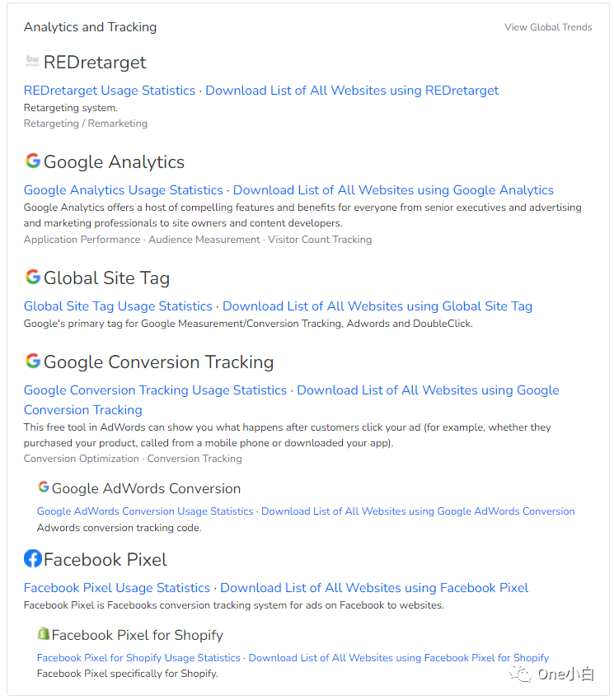Download list of websites using Global Site Tag
Viewport: 614px width, 700px height.
[377, 306]
